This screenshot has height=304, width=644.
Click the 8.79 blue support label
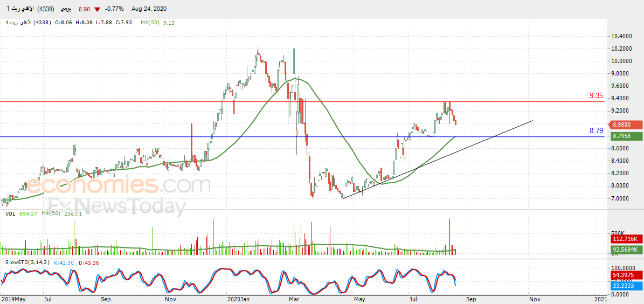point(596,130)
